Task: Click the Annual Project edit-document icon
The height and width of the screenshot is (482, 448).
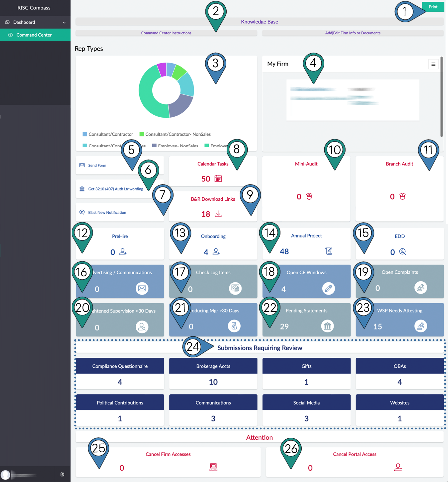Action: click(329, 251)
